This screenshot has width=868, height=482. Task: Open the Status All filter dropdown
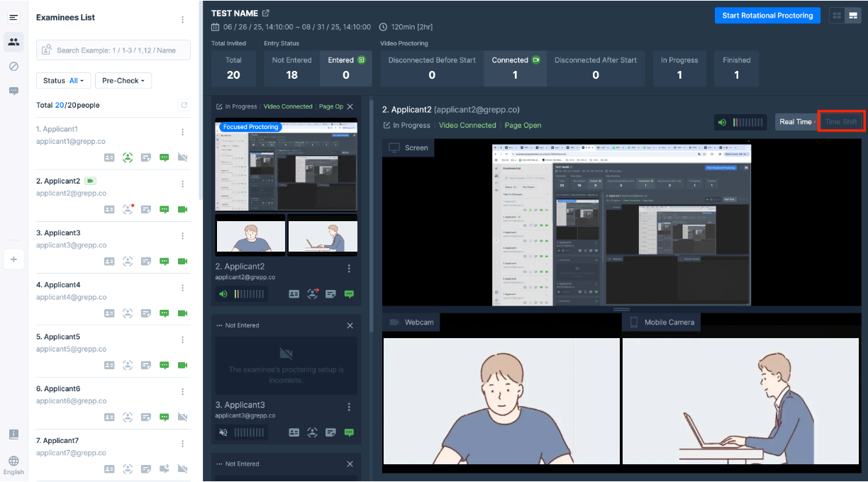click(x=63, y=81)
